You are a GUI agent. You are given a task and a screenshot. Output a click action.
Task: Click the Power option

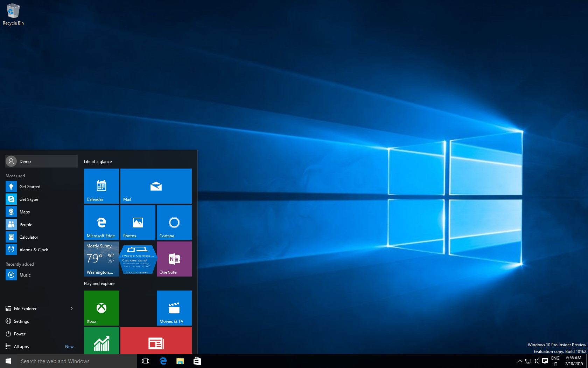(20, 334)
